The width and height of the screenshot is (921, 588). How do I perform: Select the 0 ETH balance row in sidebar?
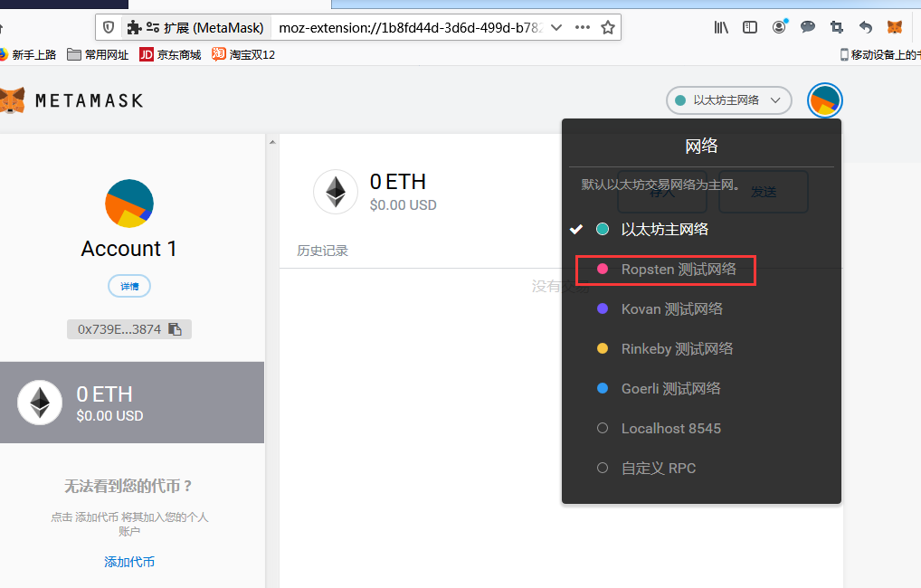[132, 403]
